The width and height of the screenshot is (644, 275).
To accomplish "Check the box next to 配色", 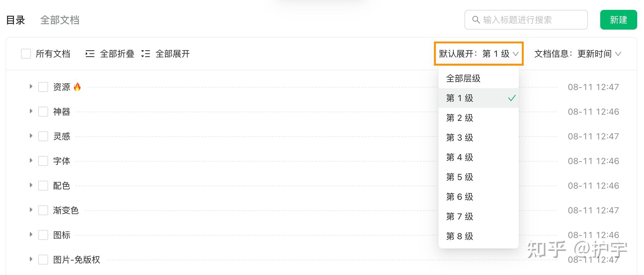I will (x=43, y=186).
